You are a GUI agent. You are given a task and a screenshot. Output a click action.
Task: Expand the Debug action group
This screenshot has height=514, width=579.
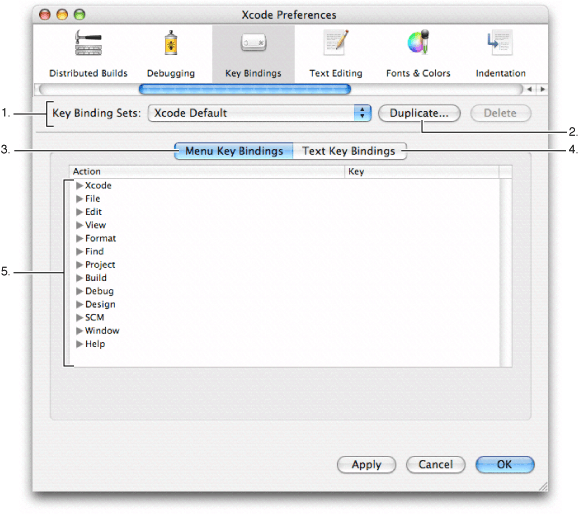[79, 291]
